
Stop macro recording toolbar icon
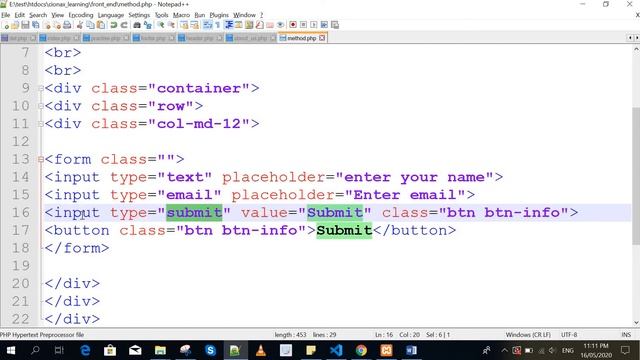pyautogui.click(x=303, y=25)
